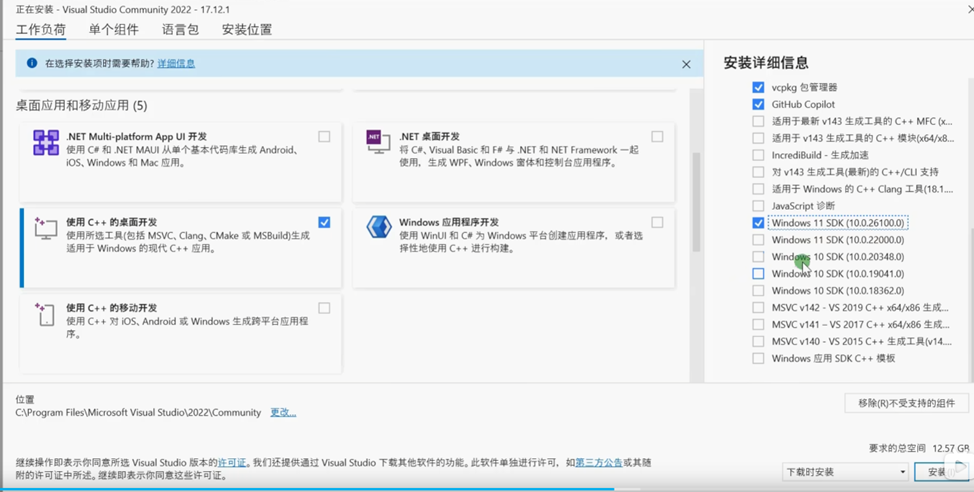The width and height of the screenshot is (974, 492).
Task: Click 更改... to change install location
Action: coord(283,412)
